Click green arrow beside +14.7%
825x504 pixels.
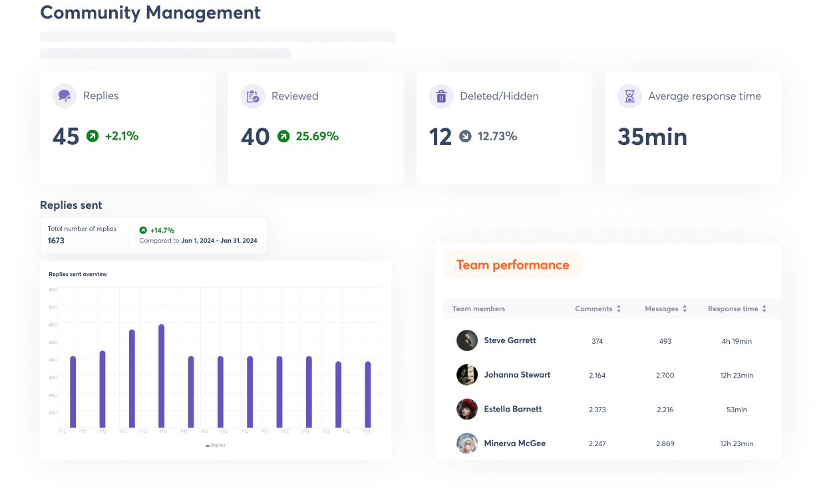(143, 230)
